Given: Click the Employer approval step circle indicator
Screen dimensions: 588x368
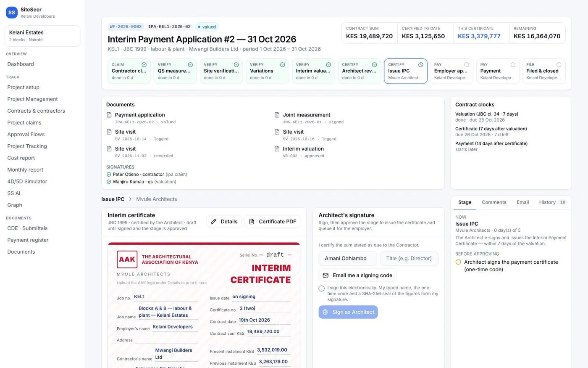Looking at the screenshot, I should click(x=467, y=65).
